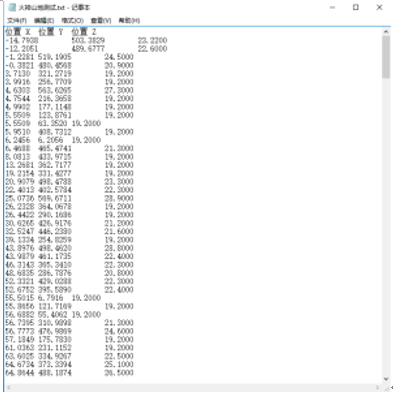Click the horizontal scrollbar right arrow
393x393 pixels.
[378, 387]
